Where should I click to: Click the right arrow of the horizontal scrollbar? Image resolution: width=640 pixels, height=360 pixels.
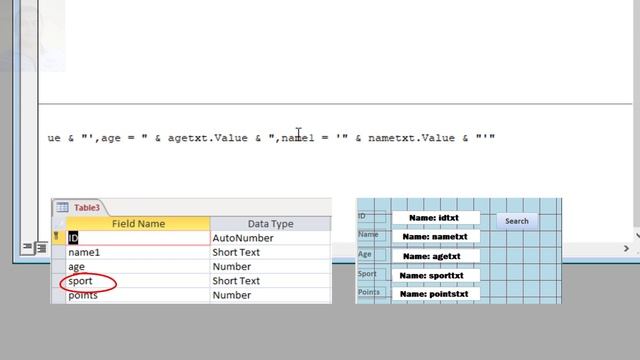pos(626,248)
